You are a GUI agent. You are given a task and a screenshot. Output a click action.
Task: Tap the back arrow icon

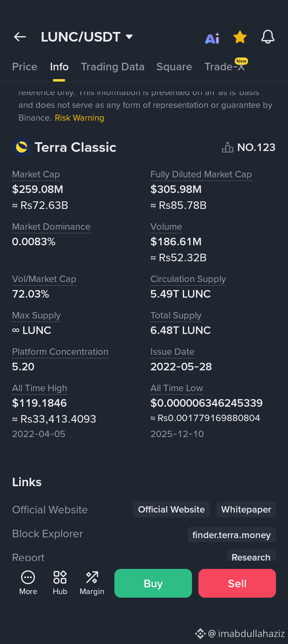click(x=20, y=37)
